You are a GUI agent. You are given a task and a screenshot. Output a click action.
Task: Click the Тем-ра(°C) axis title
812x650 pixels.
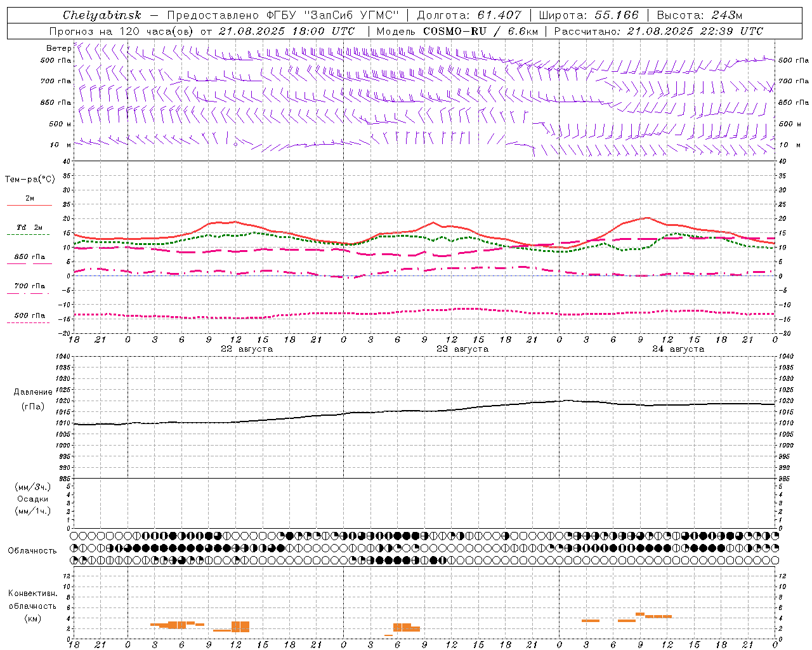click(30, 180)
